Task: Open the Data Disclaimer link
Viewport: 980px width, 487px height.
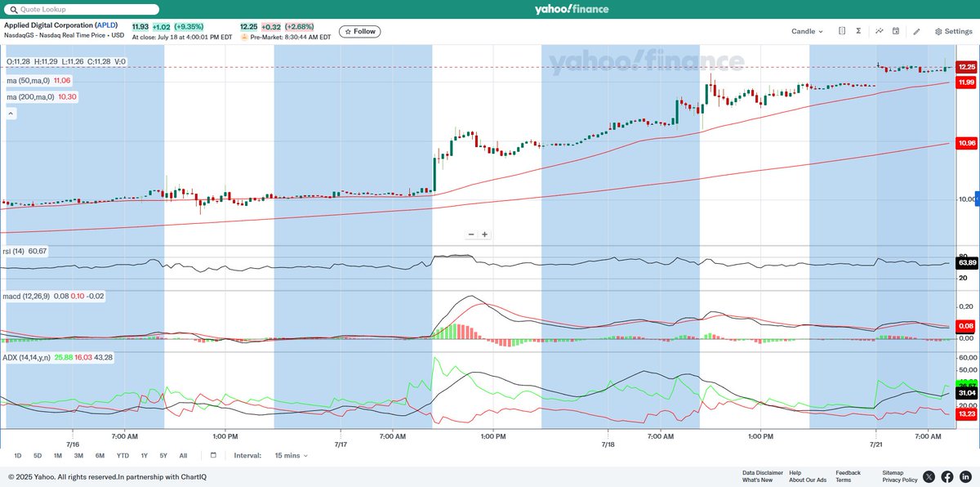Action: pyautogui.click(x=763, y=472)
